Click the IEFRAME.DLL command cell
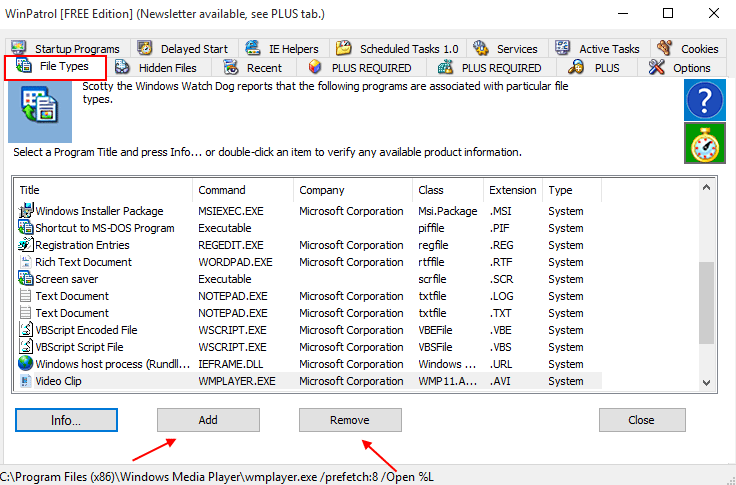Viewport: 736px width, 485px height. [231, 363]
